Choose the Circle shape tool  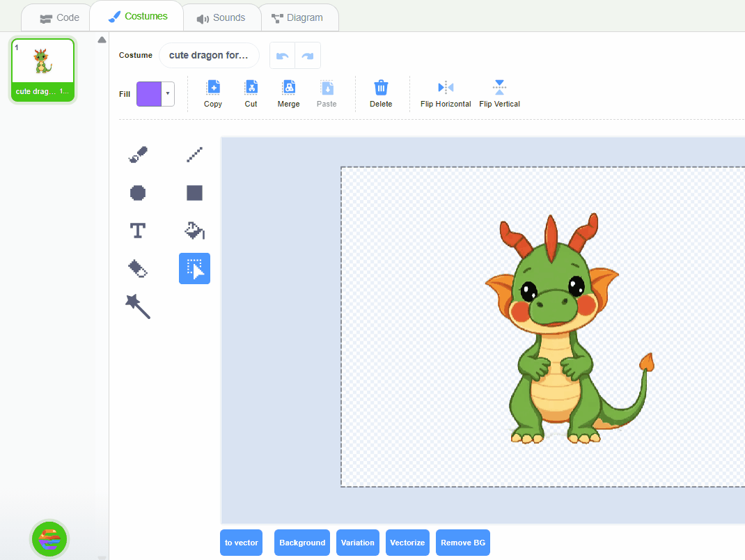click(138, 193)
